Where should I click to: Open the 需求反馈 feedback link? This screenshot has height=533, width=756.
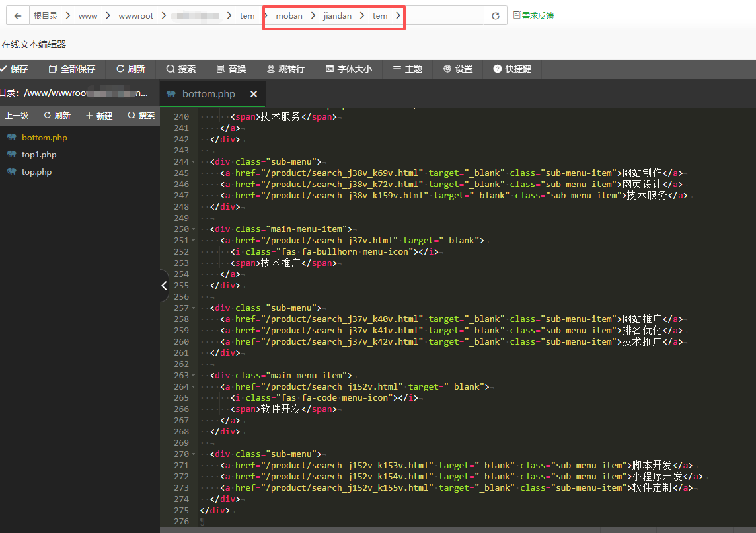(x=533, y=15)
